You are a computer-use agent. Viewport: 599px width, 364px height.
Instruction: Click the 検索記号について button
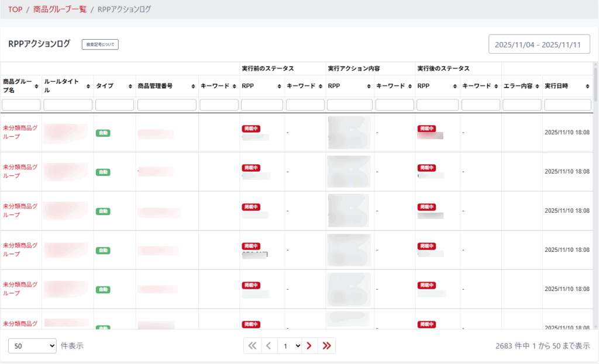tap(100, 44)
